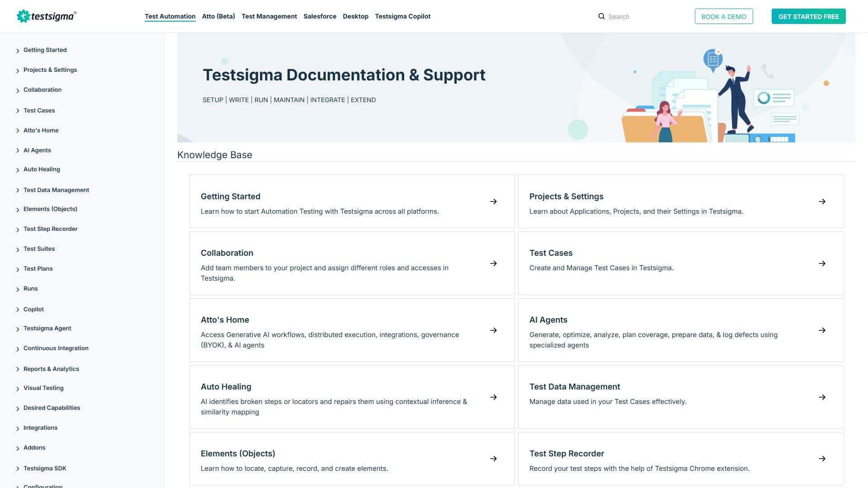Click the SETUP | WRITE | RUN tagline text
Image resolution: width=868 pixels, height=488 pixels.
(x=289, y=100)
